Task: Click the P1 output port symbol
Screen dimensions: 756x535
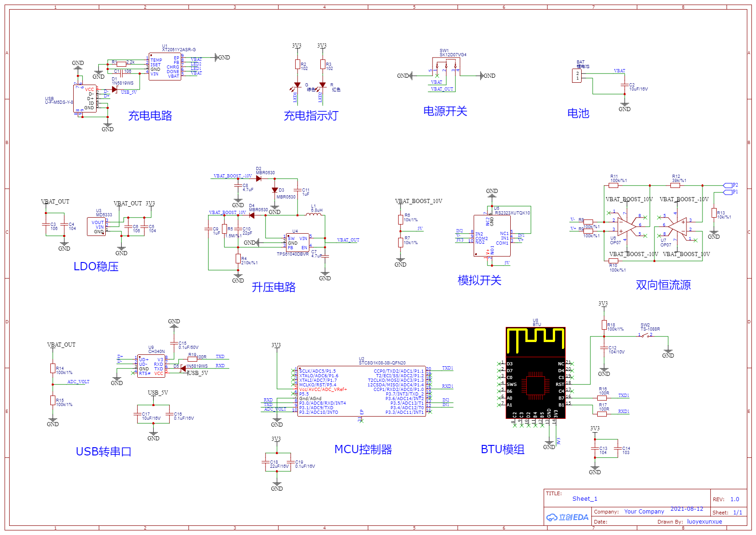Action: [x=728, y=192]
